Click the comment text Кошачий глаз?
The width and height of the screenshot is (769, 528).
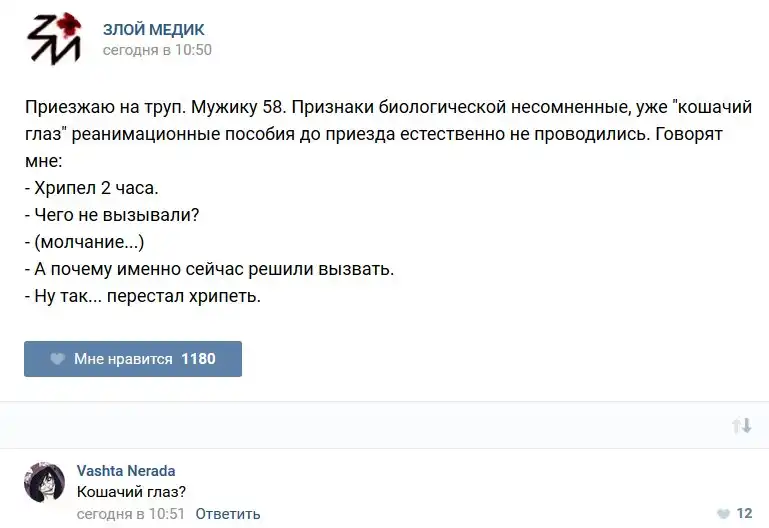(131, 491)
